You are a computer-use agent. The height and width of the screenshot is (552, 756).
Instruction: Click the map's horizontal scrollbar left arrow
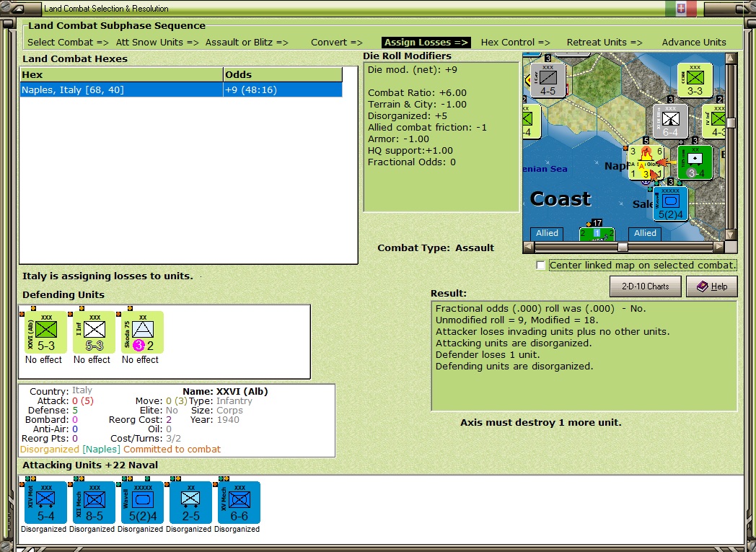coord(529,247)
